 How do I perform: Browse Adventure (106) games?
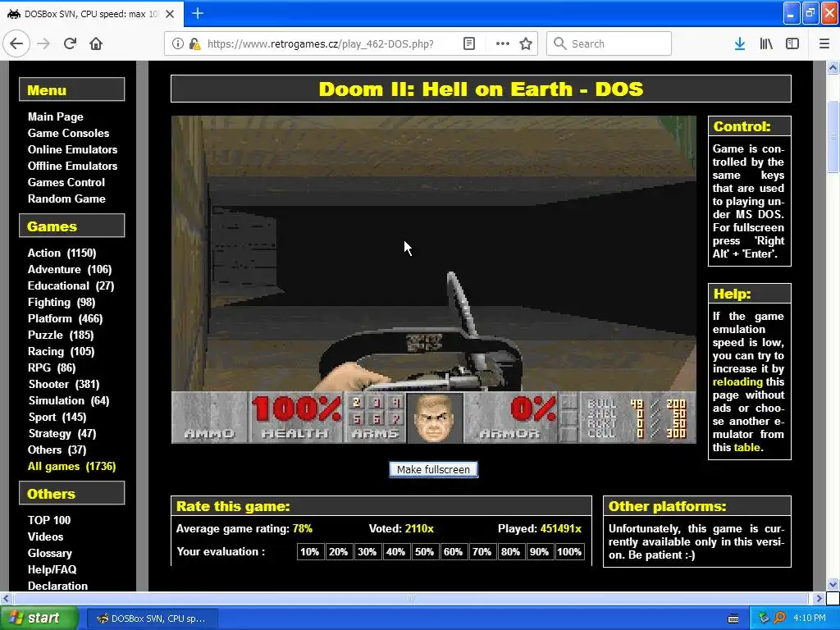[70, 269]
